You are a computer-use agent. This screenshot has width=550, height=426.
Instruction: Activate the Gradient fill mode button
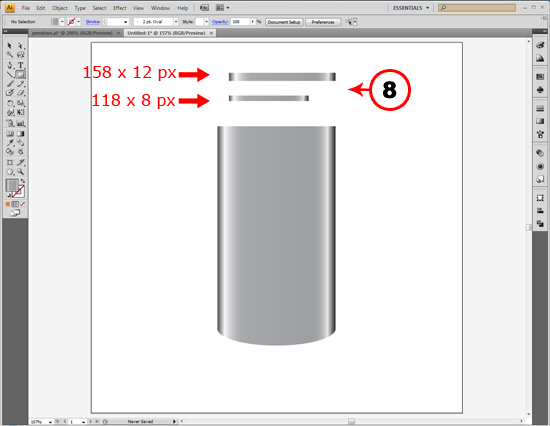[x=15, y=204]
